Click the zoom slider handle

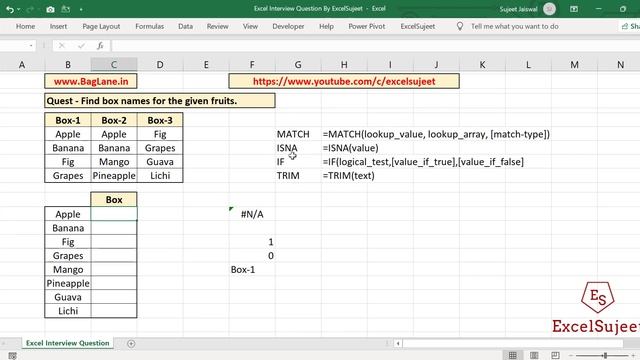pyautogui.click(x=605, y=356)
